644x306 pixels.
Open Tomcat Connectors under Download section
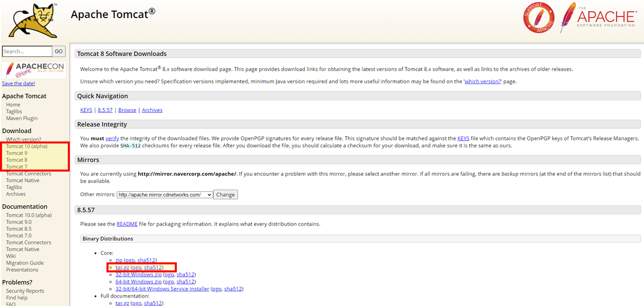coord(29,174)
